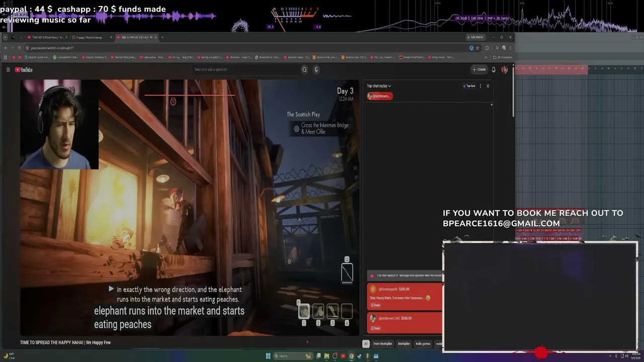This screenshot has width=644, height=362.
Task: Open Task View on the taskbar
Action: 318,356
